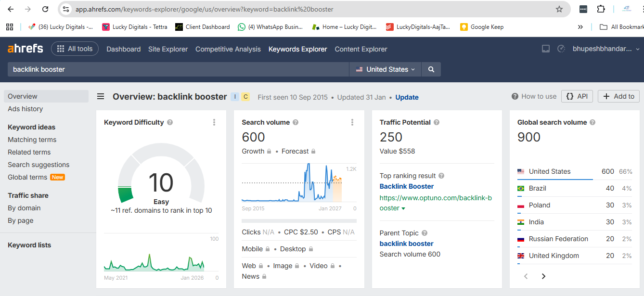Screen dimensions: 644x296
Task: Open the bhupeshbhandar account dropdown
Action: [606, 49]
